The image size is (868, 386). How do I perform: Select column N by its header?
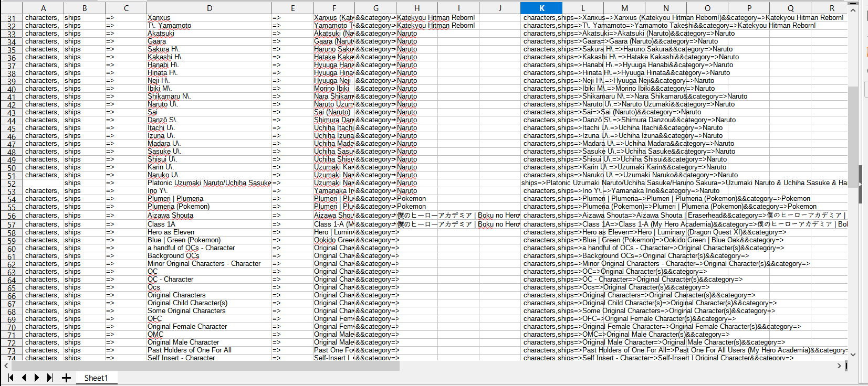point(666,8)
